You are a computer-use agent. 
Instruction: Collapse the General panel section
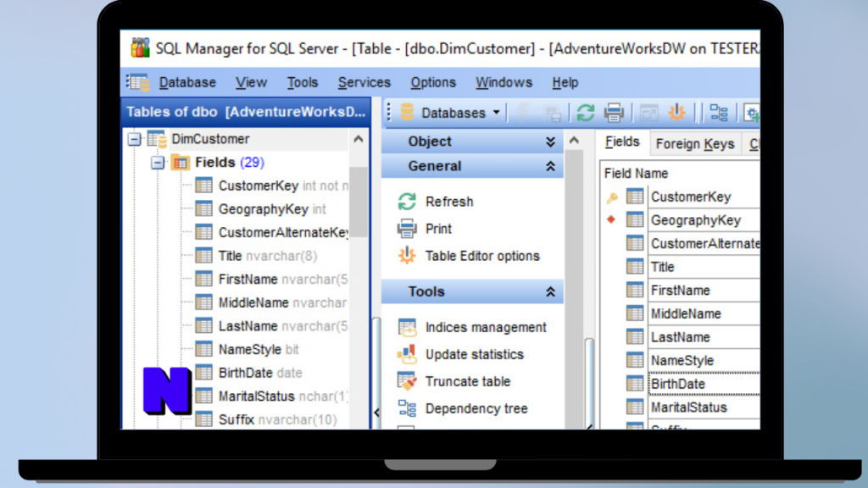pyautogui.click(x=550, y=166)
